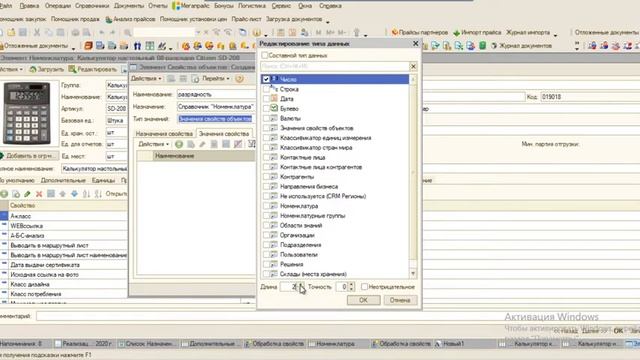Click the search magnifier icon in main toolbar

pos(127,32)
